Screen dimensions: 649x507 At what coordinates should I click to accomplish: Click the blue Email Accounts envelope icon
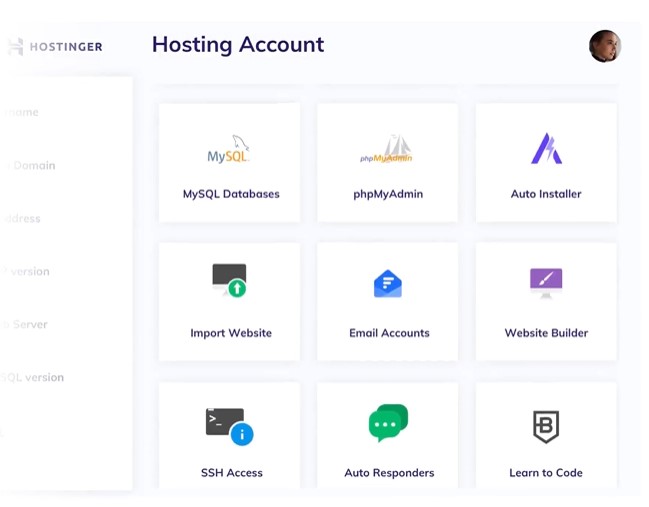coord(388,284)
